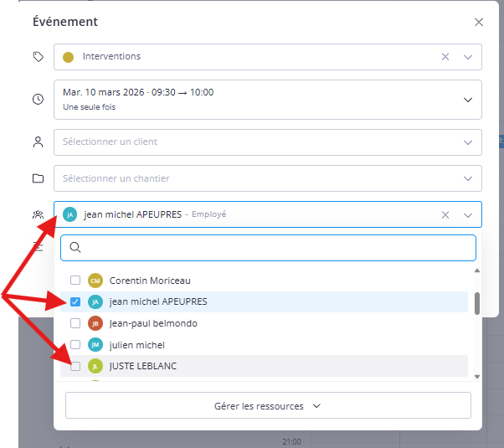Screen dimensions: 504x448
Task: Open the date and time selector
Action: tap(467, 100)
